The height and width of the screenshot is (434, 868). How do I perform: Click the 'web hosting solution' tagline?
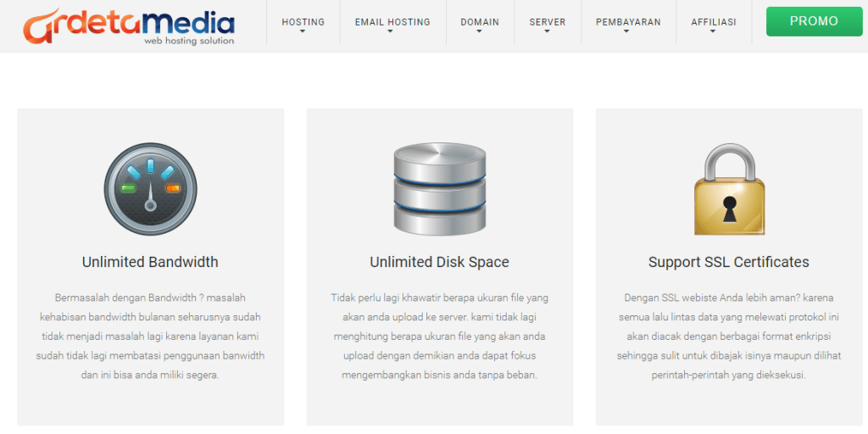(x=189, y=41)
